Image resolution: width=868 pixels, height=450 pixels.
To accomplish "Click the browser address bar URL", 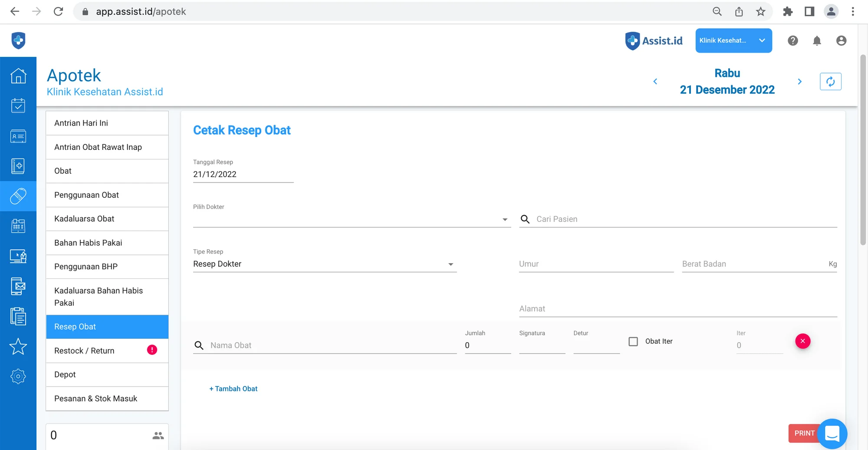I will click(141, 12).
